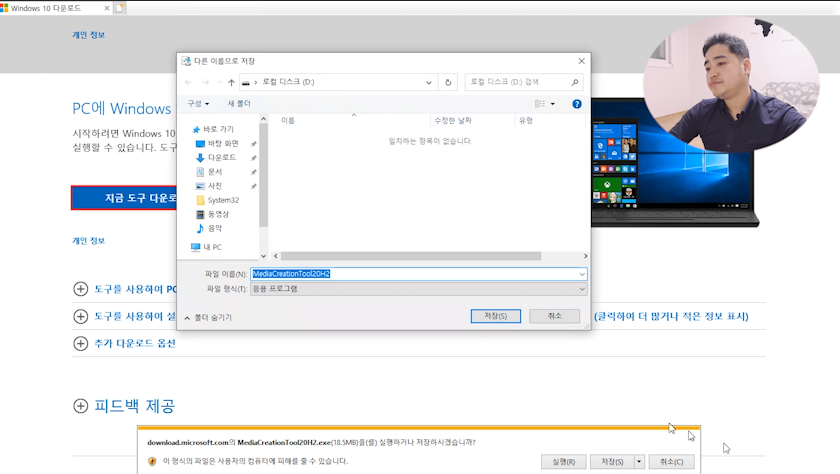Expand 추가 다운로드 옵션 section

[124, 343]
